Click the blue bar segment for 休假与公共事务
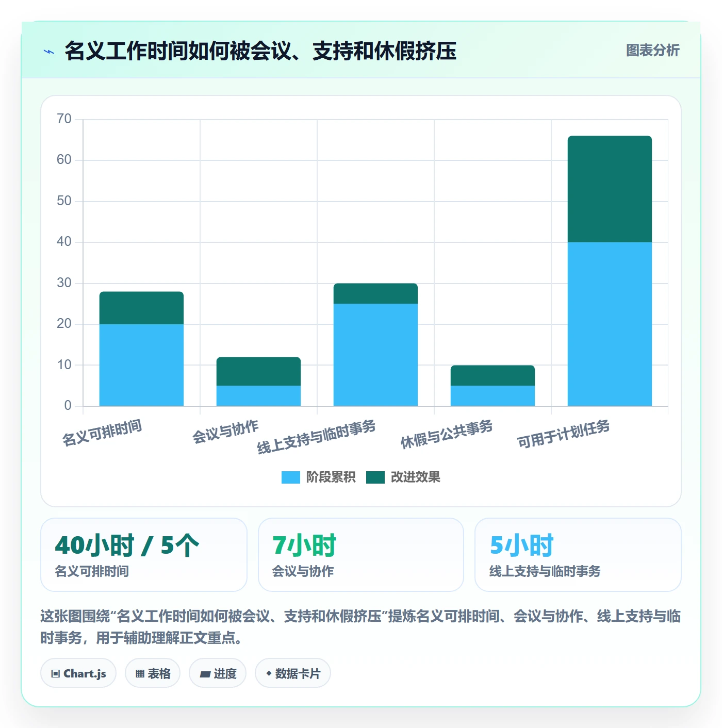Viewport: 722px width, 728px height. 493,396
